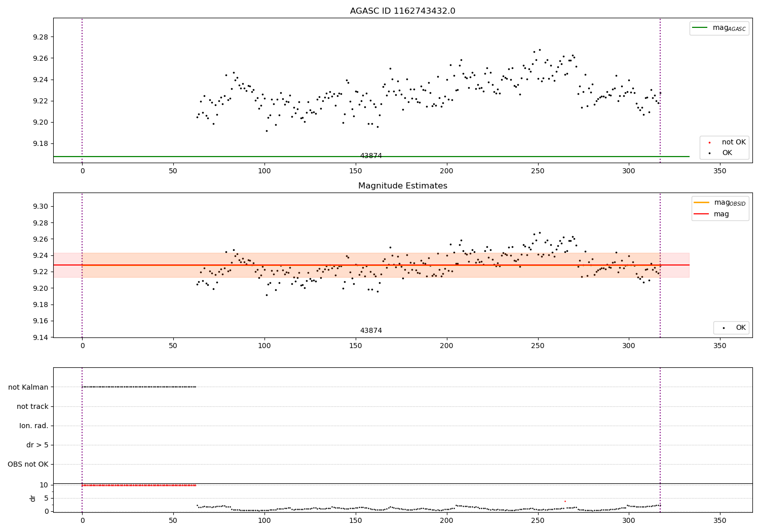This screenshot has width=760, height=532.
Task: Click the 9.14 y-tick in Magnitude Estimates plot
Action: coord(41,337)
